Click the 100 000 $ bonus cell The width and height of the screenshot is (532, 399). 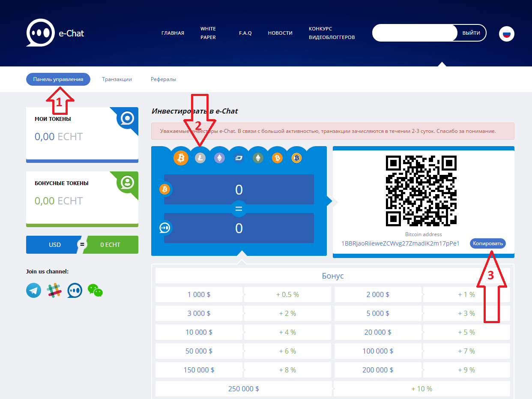click(378, 351)
